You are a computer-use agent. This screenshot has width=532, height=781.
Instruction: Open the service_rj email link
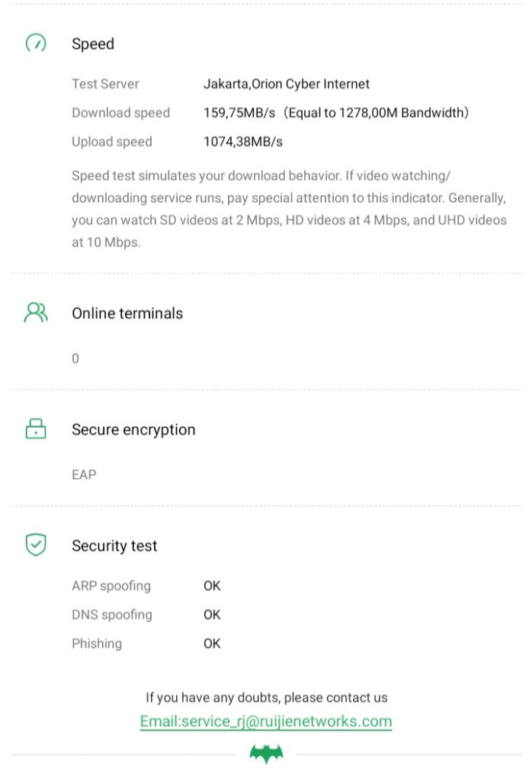tap(266, 721)
